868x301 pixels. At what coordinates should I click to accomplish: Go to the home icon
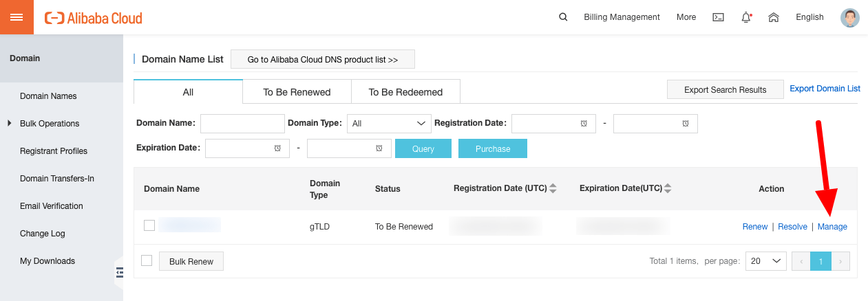(774, 17)
